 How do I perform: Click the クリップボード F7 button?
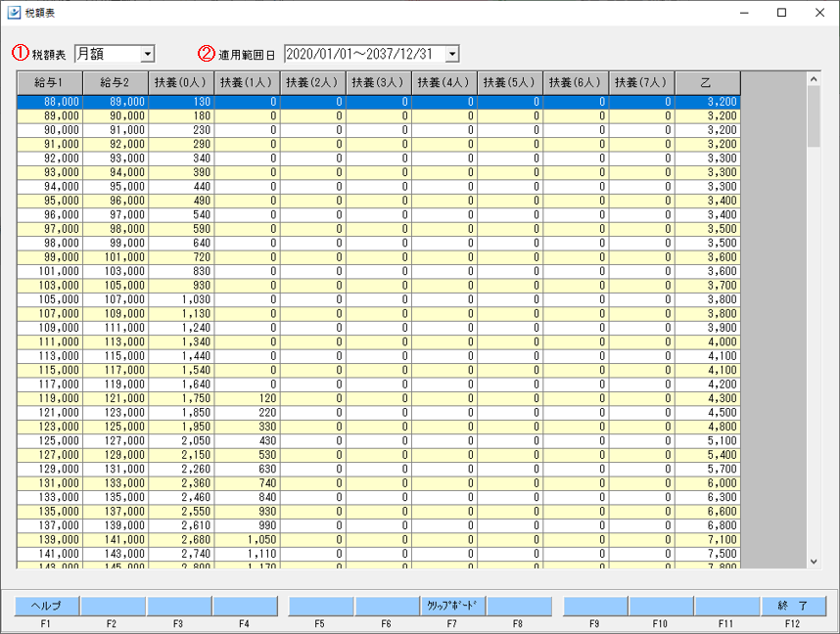coord(452,606)
